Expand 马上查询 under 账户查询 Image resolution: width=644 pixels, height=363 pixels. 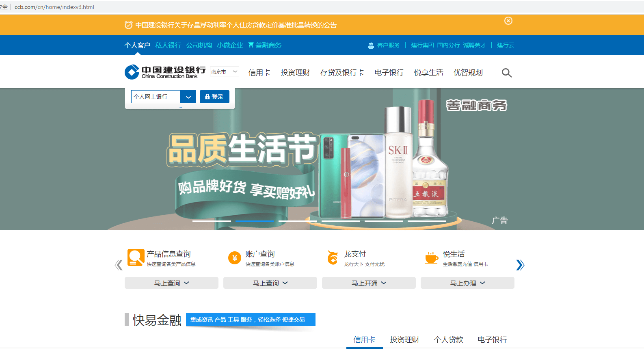pyautogui.click(x=270, y=283)
